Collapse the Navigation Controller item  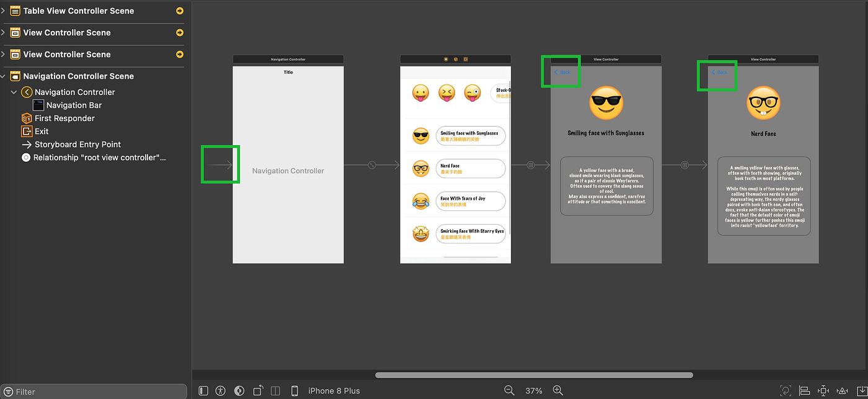click(14, 92)
